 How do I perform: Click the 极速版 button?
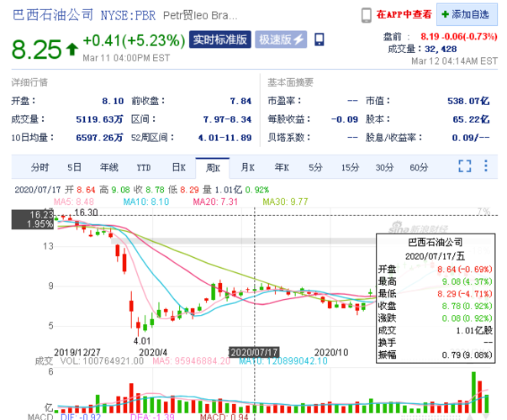click(281, 39)
